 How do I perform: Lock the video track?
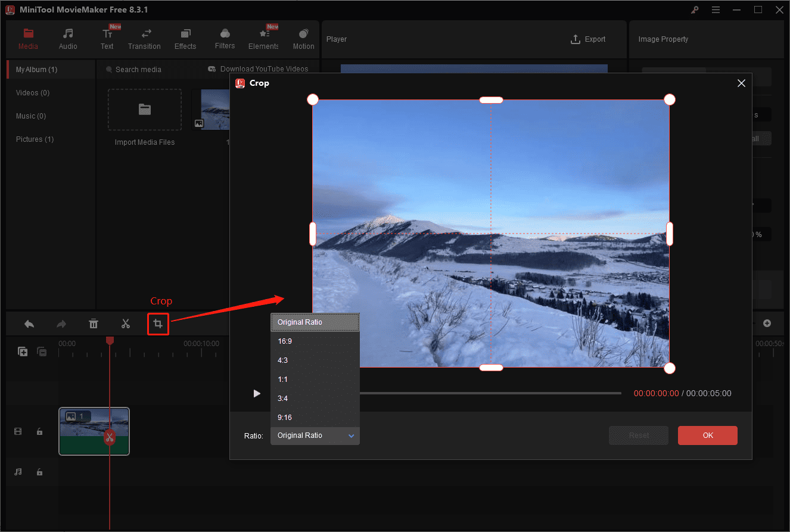(x=39, y=431)
